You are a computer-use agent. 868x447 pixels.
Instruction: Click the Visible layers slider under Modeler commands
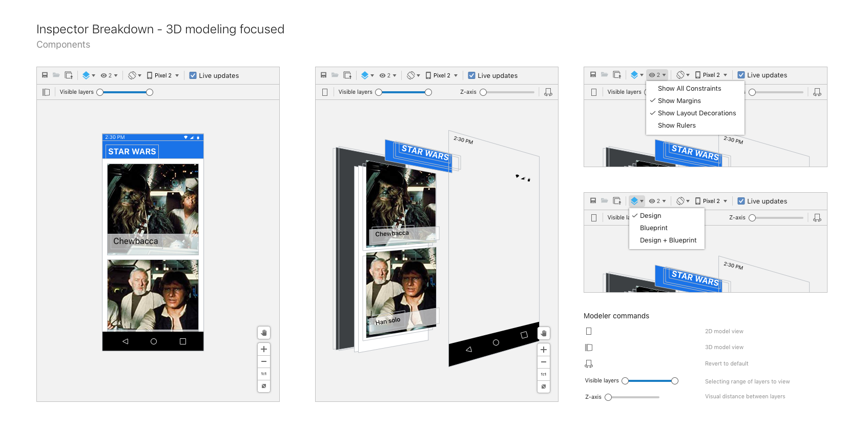650,381
